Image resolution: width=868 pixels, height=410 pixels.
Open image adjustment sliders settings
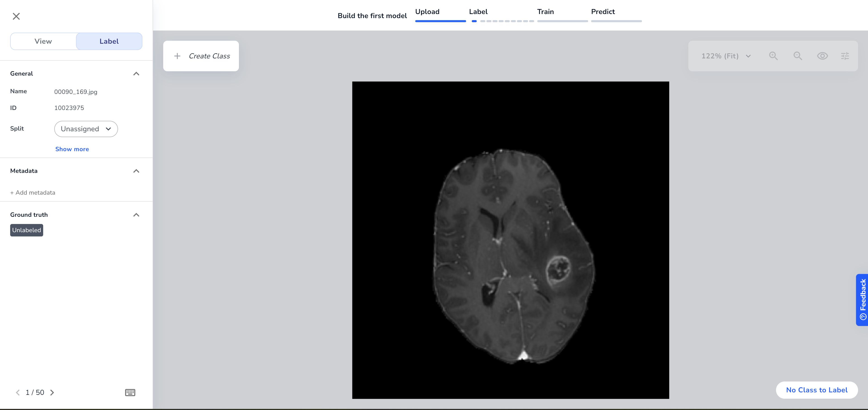coord(845,56)
